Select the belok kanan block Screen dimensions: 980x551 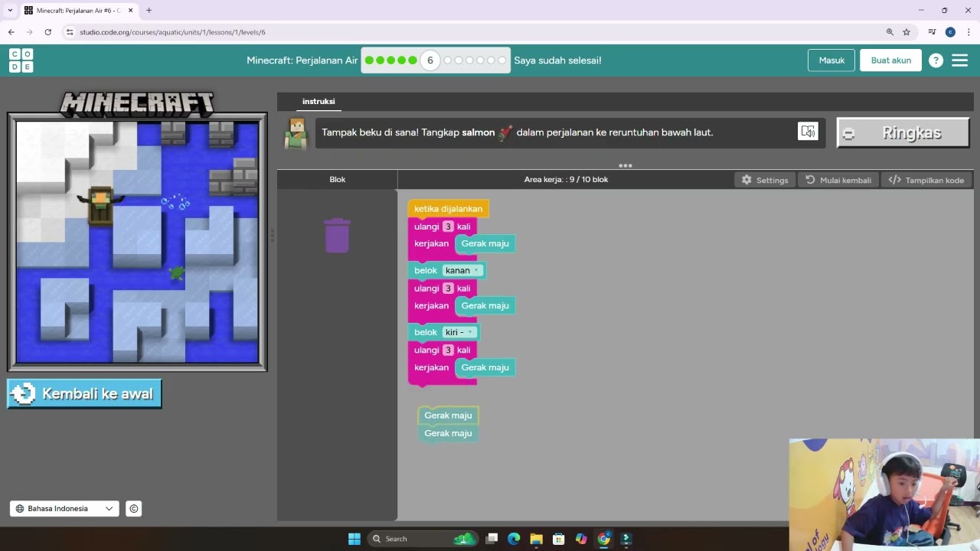tap(425, 270)
